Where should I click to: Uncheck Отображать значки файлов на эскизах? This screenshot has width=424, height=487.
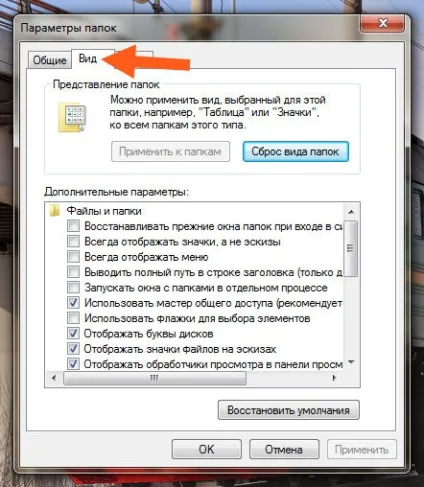click(x=73, y=349)
